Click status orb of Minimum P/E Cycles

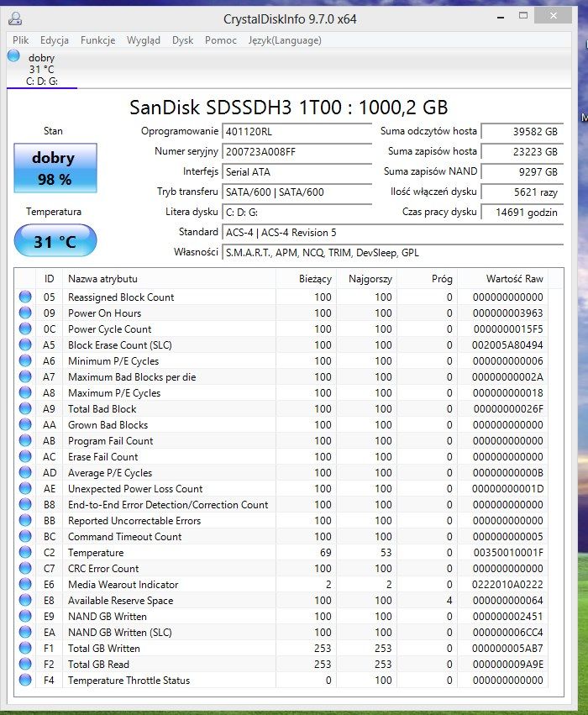point(25,360)
